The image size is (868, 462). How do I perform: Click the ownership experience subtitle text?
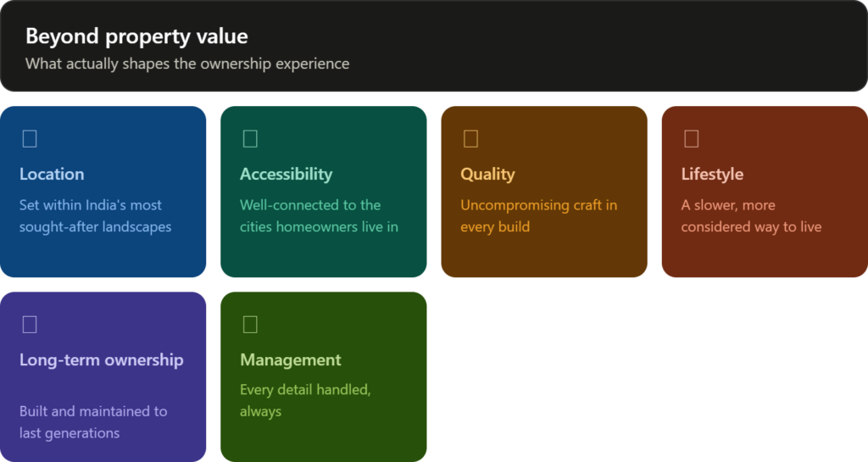(187, 64)
